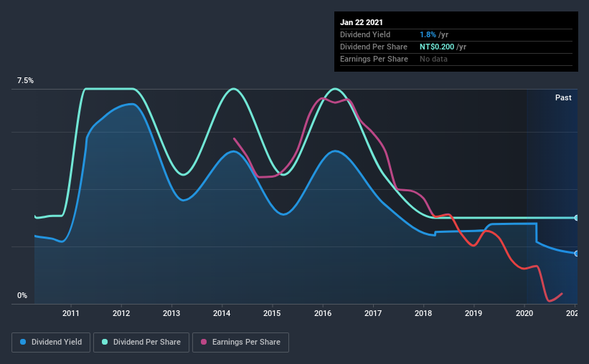Toggle the Dividend Per Share legend button
The width and height of the screenshot is (589, 364).
tap(141, 343)
